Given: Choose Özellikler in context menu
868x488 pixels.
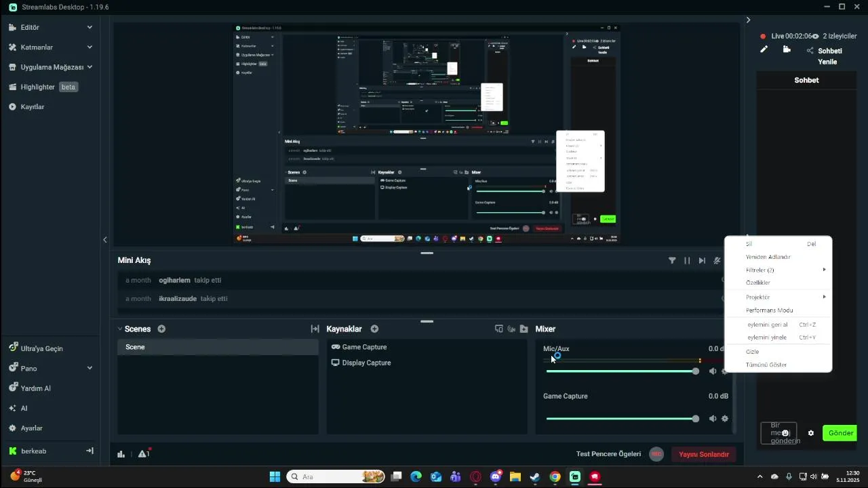Looking at the screenshot, I should click(x=778, y=283).
